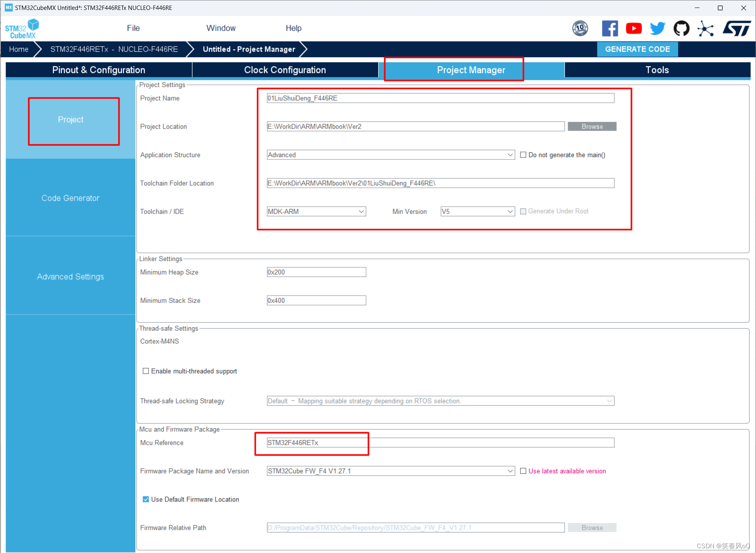756x553 pixels.
Task: Click the GENERATE CODE button
Action: click(x=637, y=49)
